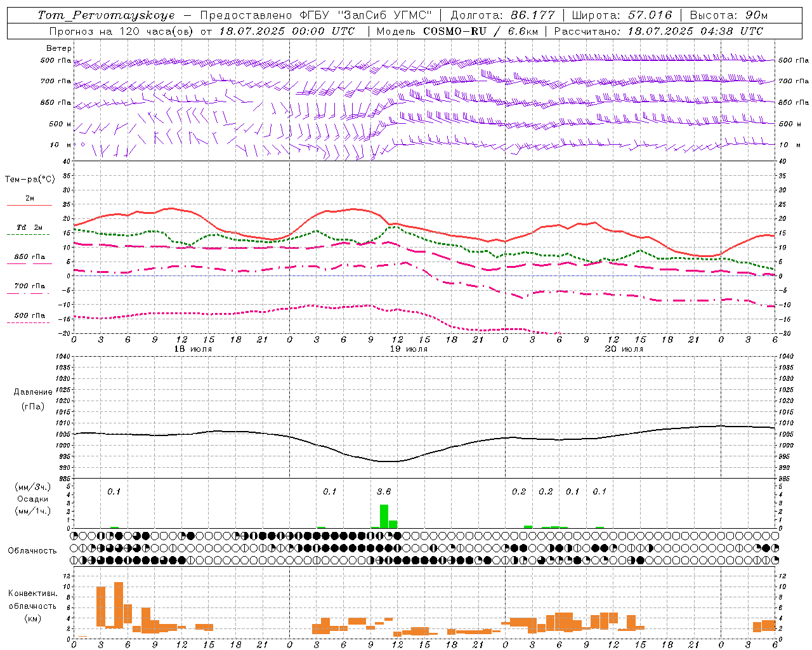Click the (гПа) unit label under Давление
The image size is (812, 650).
[x=33, y=406]
